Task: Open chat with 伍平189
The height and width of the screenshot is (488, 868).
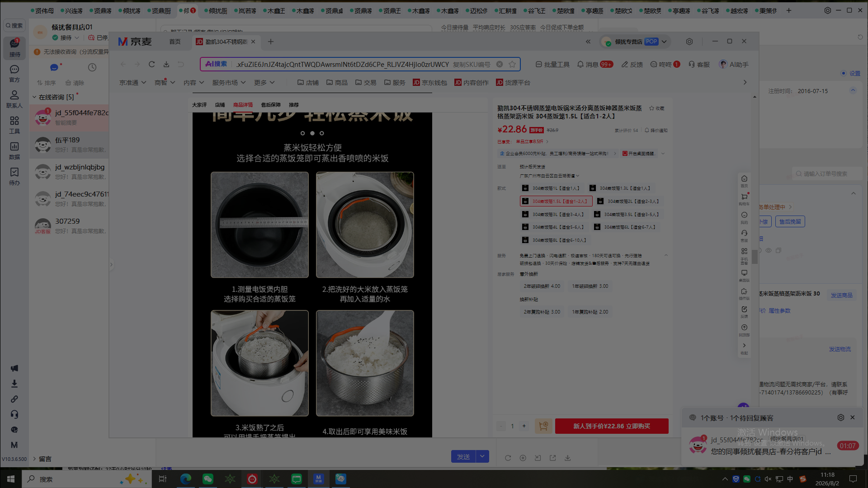Action: click(69, 145)
